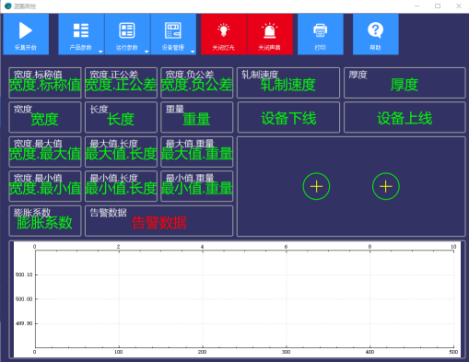The height and width of the screenshot is (362, 469).
Task: Click inside the empty chart plot area
Action: pos(244,299)
